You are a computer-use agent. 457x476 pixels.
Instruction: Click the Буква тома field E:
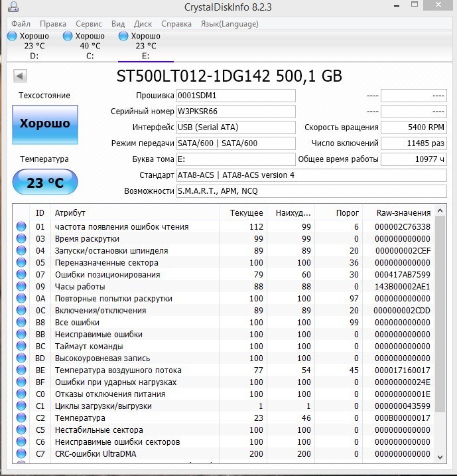[x=236, y=159]
